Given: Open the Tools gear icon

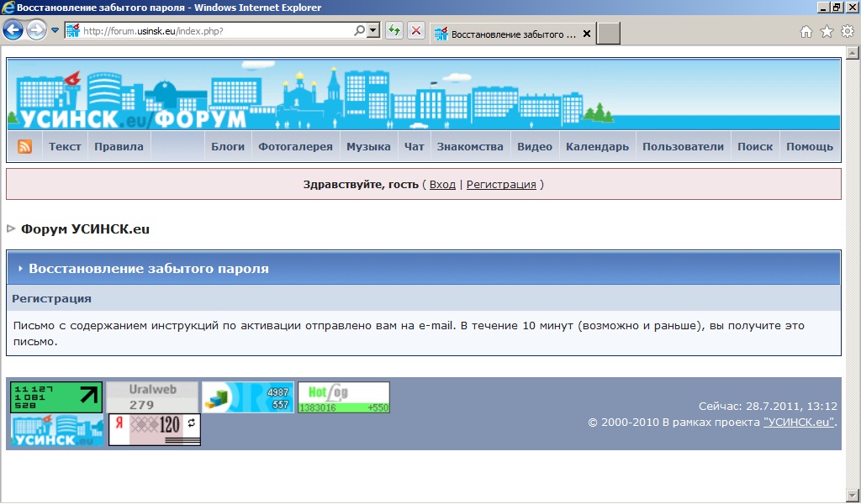Looking at the screenshot, I should [847, 32].
